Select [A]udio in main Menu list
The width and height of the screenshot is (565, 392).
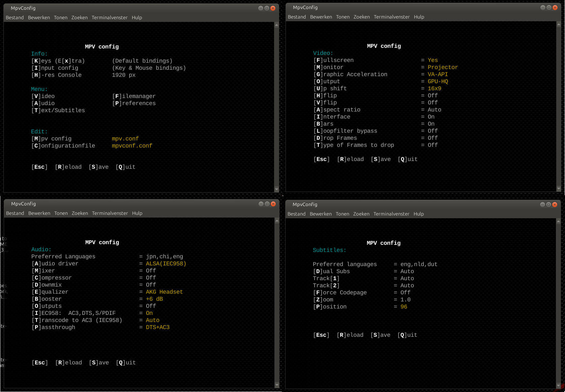[43, 103]
